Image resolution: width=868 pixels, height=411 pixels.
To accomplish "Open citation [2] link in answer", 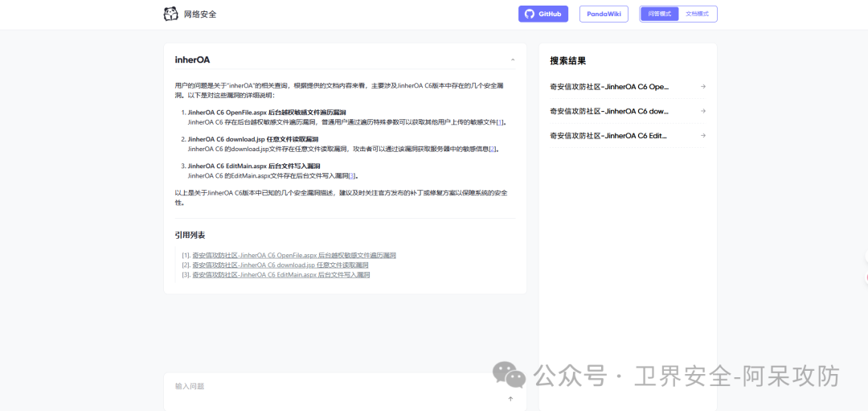I will 493,149.
